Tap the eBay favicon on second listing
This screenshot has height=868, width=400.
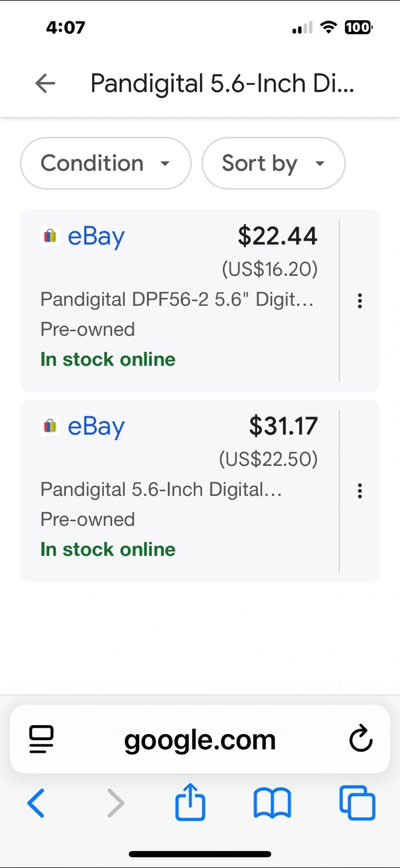(x=50, y=426)
